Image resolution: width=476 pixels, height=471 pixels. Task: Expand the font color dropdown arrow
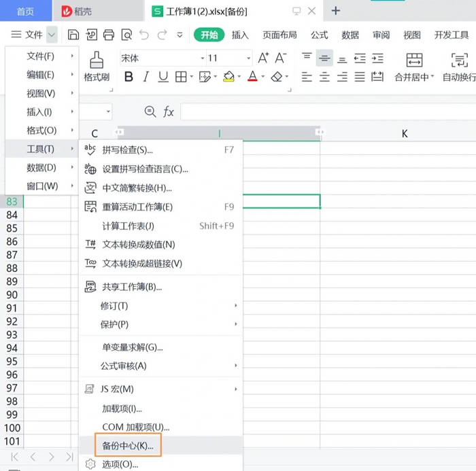point(263,77)
